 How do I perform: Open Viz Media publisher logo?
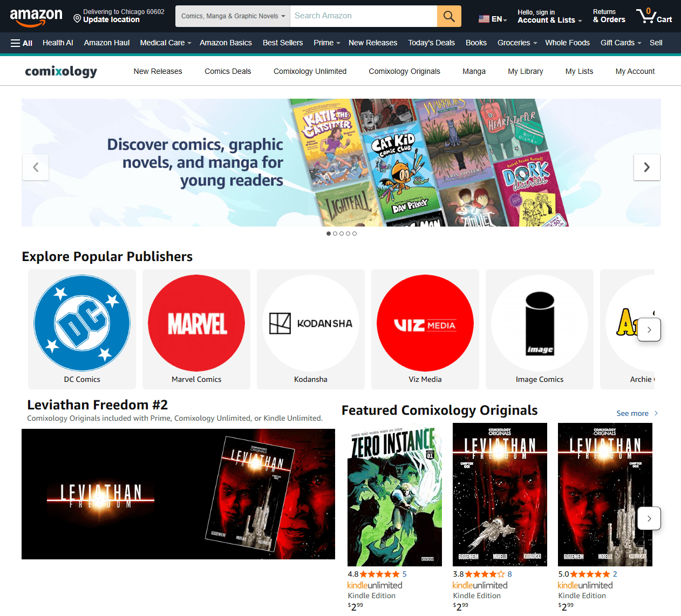click(425, 323)
